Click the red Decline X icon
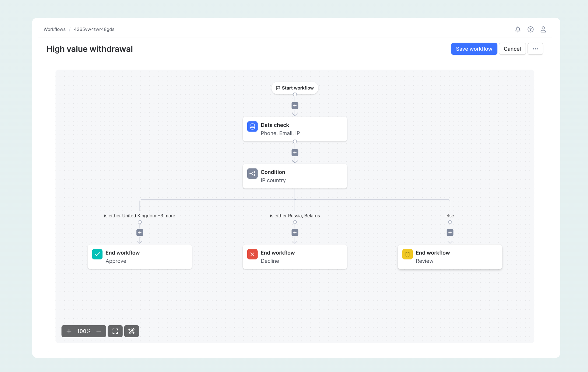Viewport: 588px width, 372px height. point(252,254)
